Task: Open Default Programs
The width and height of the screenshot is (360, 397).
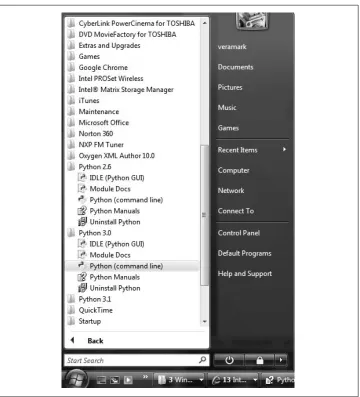Action: click(x=244, y=253)
